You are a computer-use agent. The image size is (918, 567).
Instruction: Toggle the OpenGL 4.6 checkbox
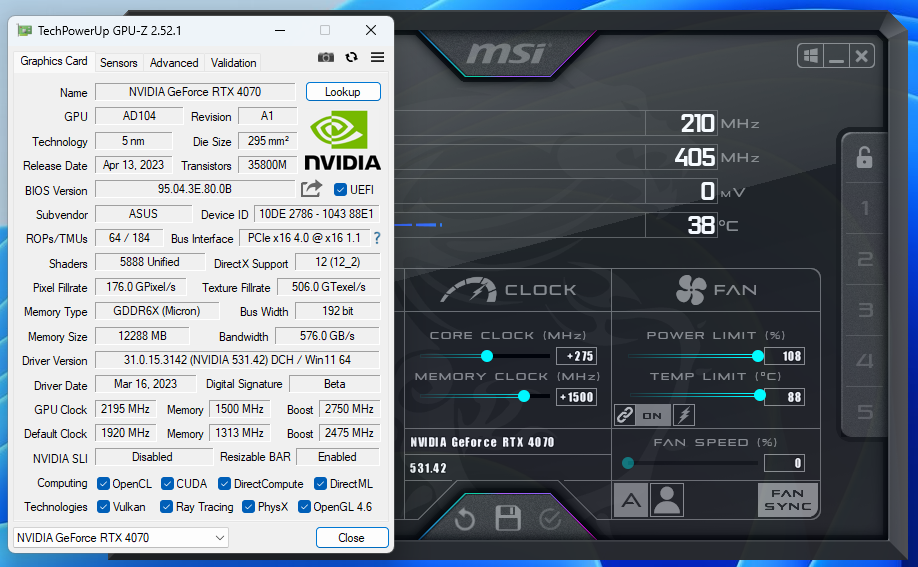coord(304,507)
